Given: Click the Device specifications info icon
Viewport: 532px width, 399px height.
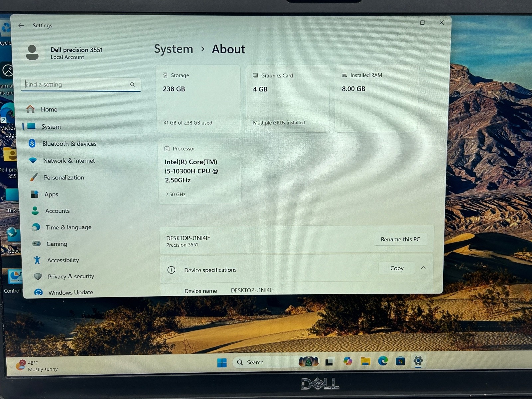Looking at the screenshot, I should (x=171, y=270).
